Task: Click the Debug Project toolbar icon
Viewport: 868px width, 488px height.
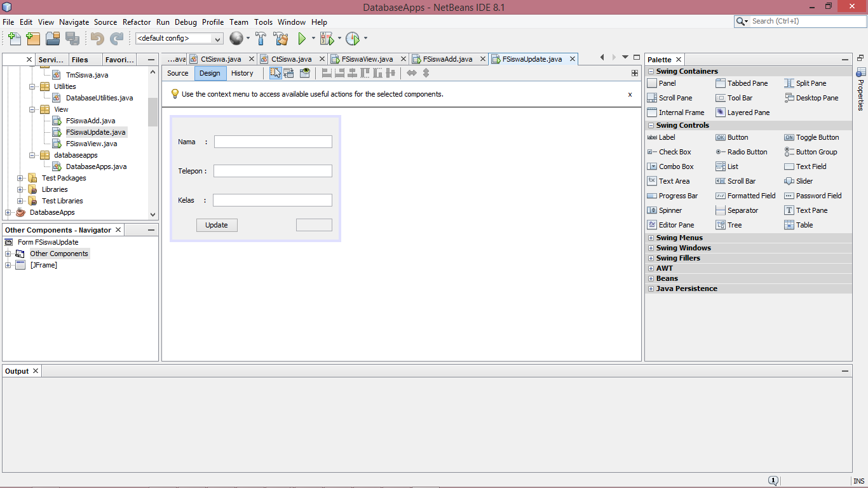Action: [327, 39]
